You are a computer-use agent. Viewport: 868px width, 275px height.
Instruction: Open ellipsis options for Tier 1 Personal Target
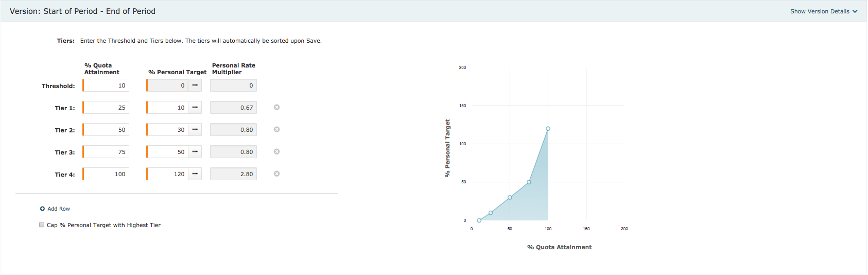(195, 108)
